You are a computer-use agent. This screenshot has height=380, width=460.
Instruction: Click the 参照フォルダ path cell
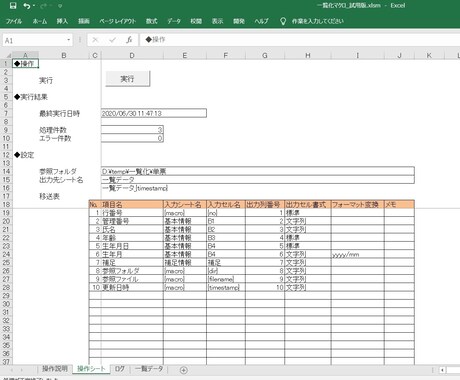258,171
